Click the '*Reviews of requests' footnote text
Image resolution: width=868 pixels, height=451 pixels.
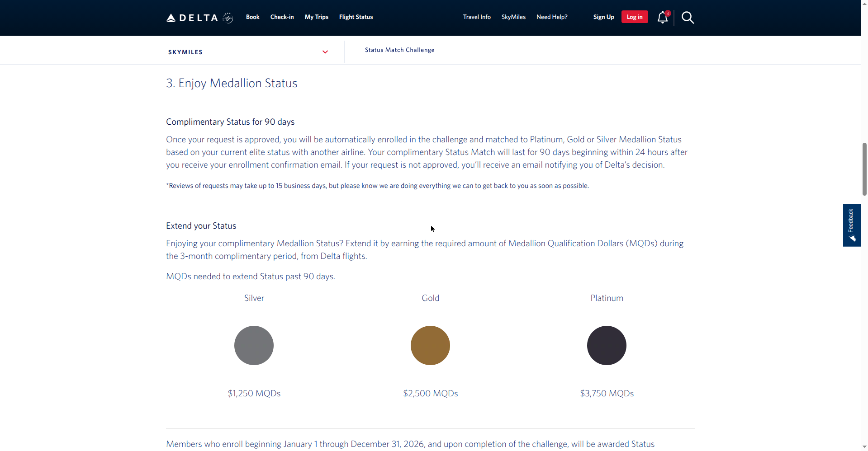click(377, 186)
